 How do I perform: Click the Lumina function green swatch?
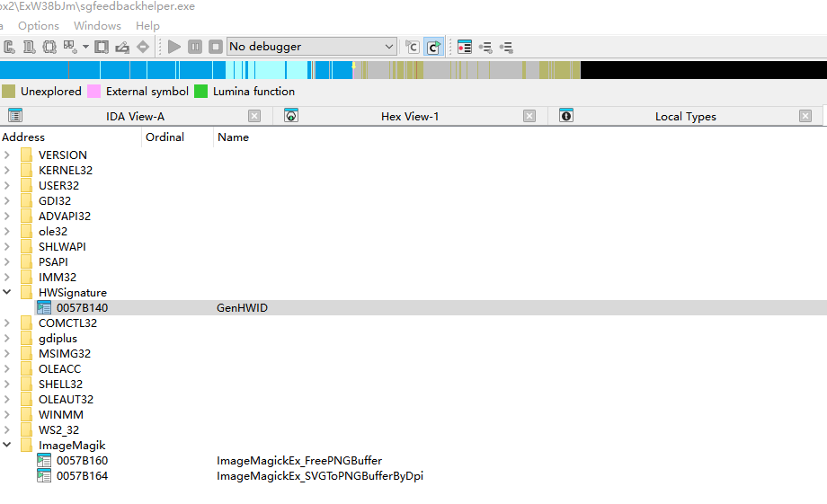click(x=201, y=92)
